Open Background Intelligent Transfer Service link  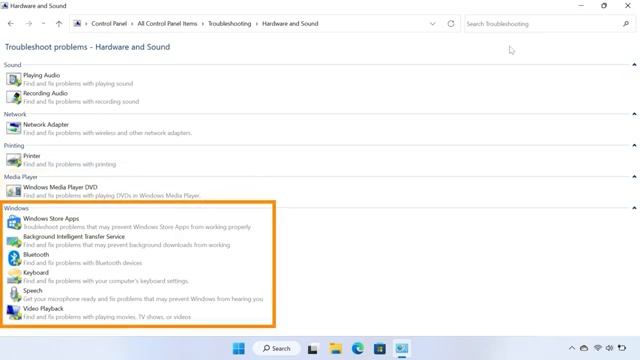tap(74, 237)
